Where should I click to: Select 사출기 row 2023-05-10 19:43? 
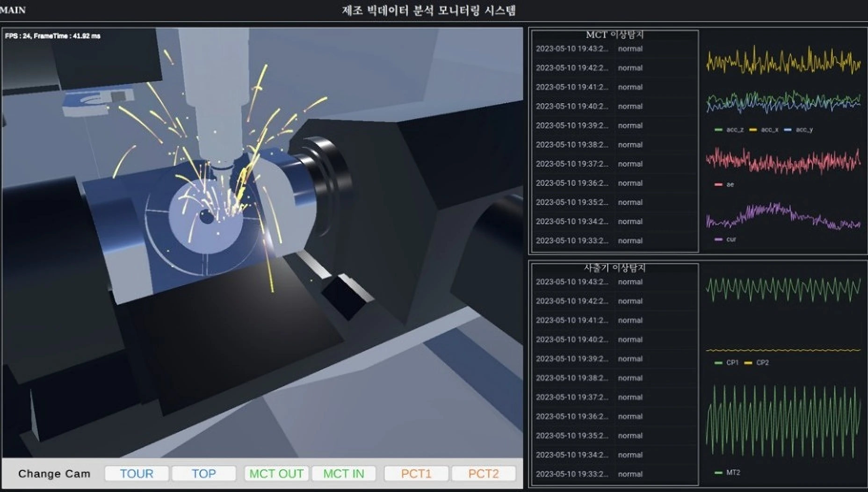(x=615, y=282)
